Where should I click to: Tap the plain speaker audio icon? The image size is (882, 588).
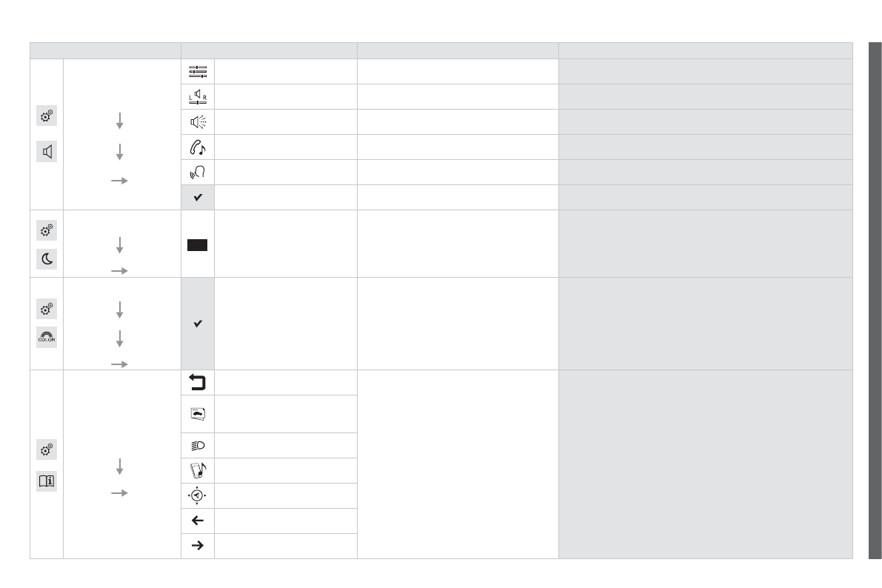[47, 153]
